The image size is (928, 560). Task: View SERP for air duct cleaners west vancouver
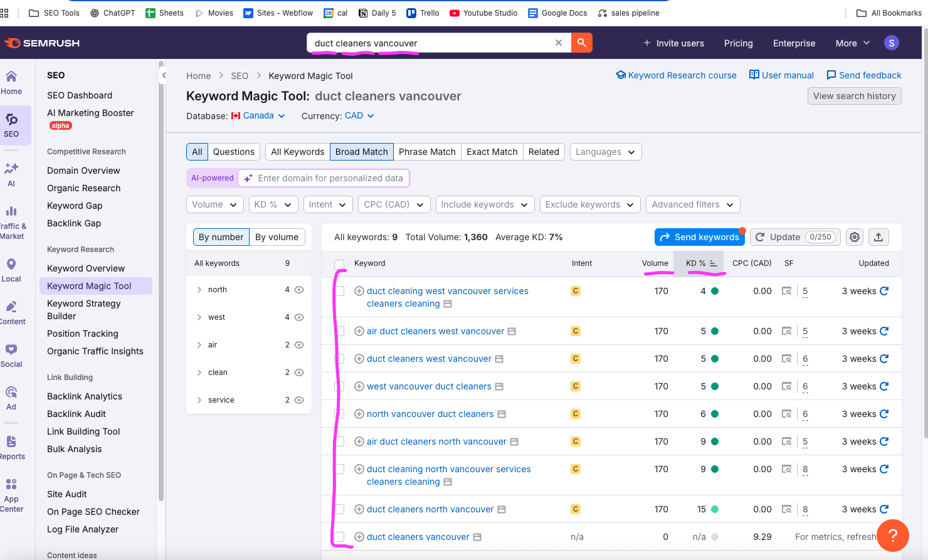click(786, 331)
